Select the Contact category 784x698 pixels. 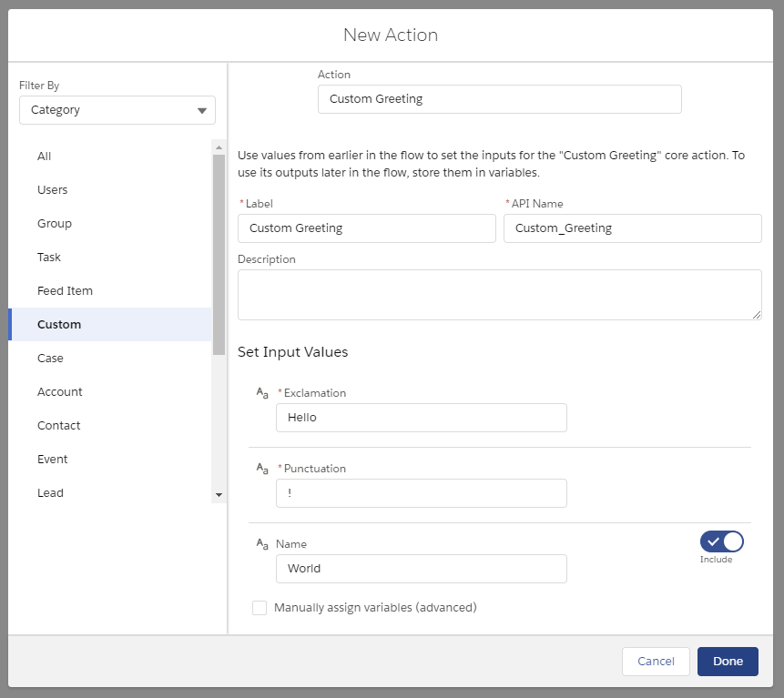point(58,425)
